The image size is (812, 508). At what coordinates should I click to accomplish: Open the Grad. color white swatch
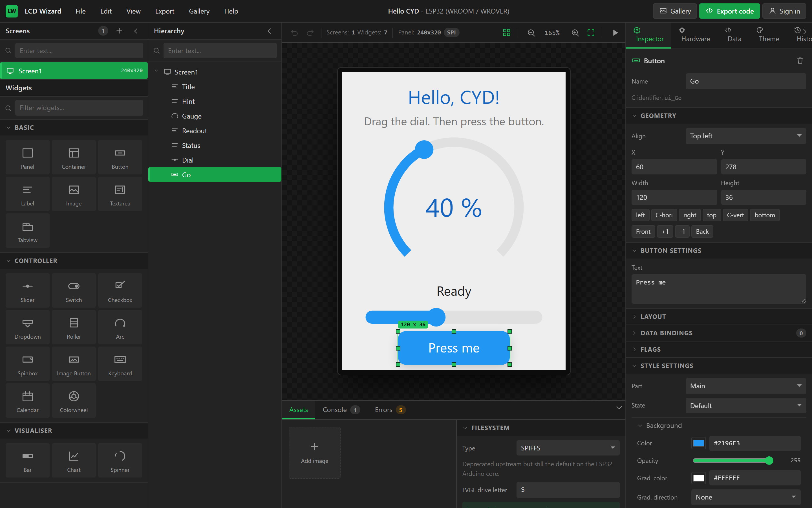point(699,478)
